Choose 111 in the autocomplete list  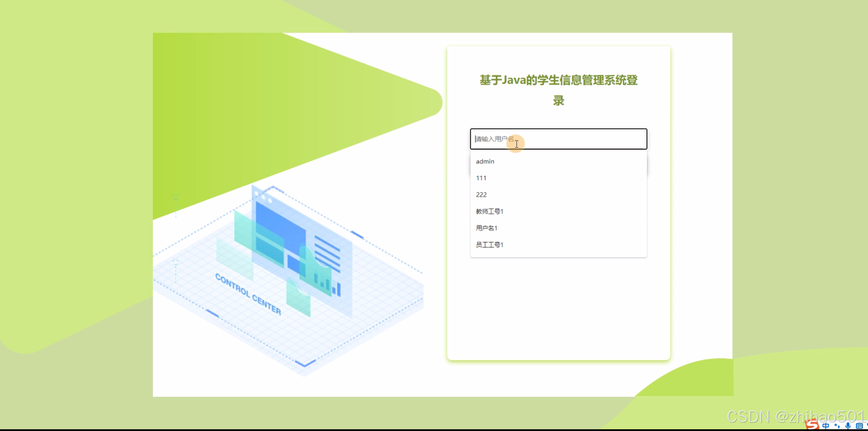(x=481, y=178)
